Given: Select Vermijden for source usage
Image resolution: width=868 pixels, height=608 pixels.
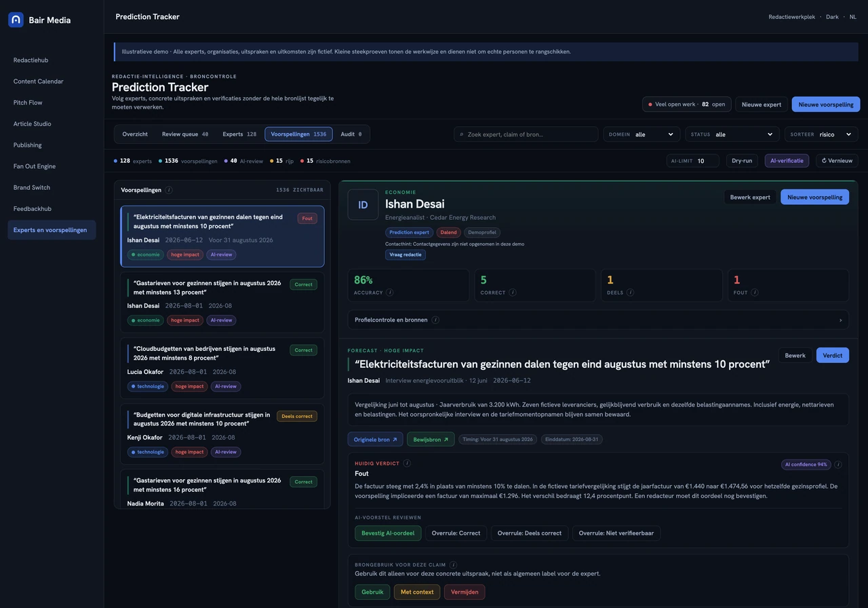Looking at the screenshot, I should pos(465,592).
